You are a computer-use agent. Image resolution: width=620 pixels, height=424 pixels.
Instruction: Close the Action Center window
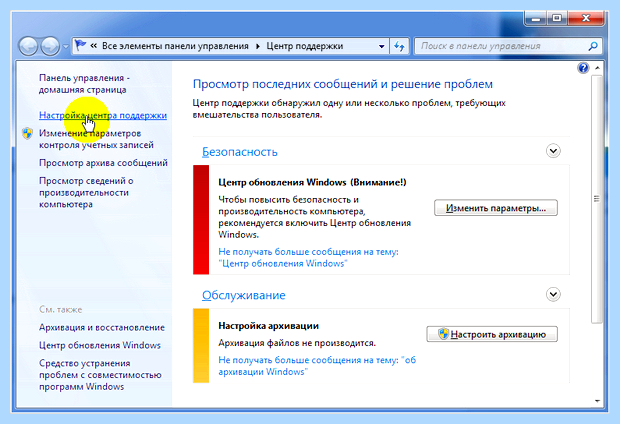coord(586,18)
